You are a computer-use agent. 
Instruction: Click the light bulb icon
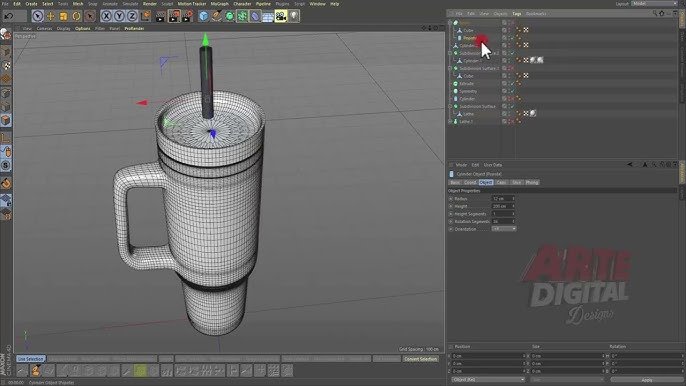pos(294,17)
